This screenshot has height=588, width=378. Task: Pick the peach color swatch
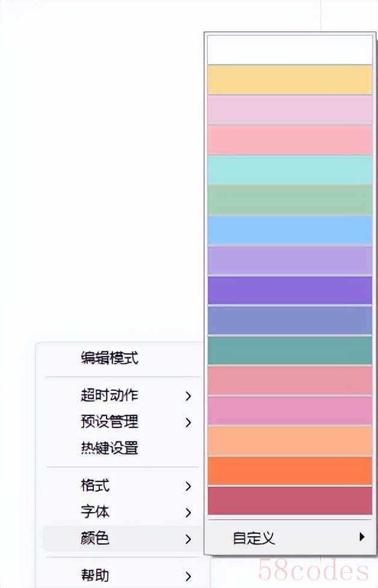point(290,440)
